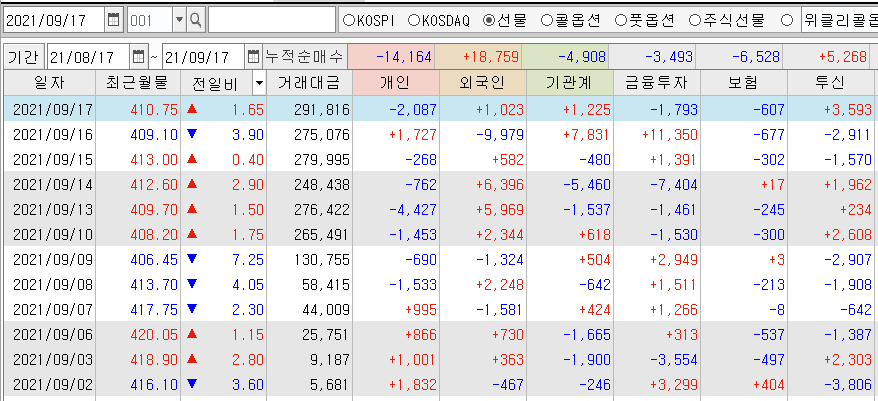Click cumulative 외국인 value +18,759
Image resolution: width=878 pixels, height=401 pixels.
479,57
